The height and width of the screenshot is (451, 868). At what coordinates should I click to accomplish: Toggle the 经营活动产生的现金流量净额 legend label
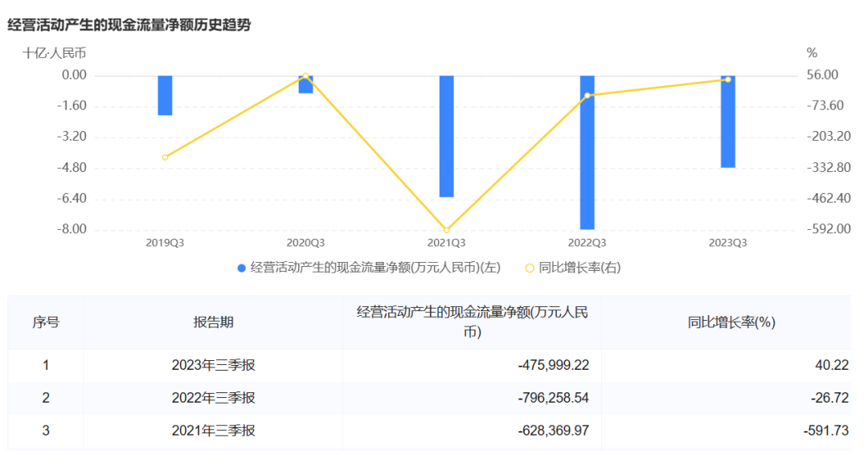[x=375, y=269]
